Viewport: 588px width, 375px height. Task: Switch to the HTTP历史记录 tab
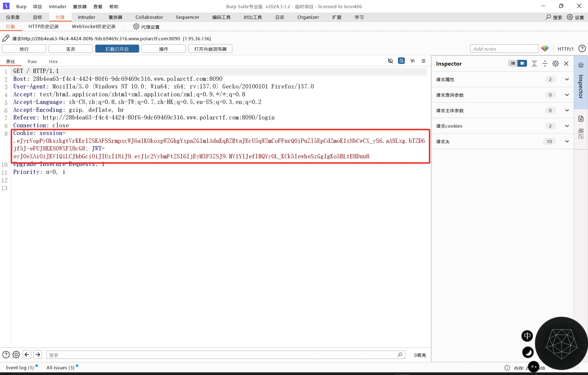[x=44, y=27]
